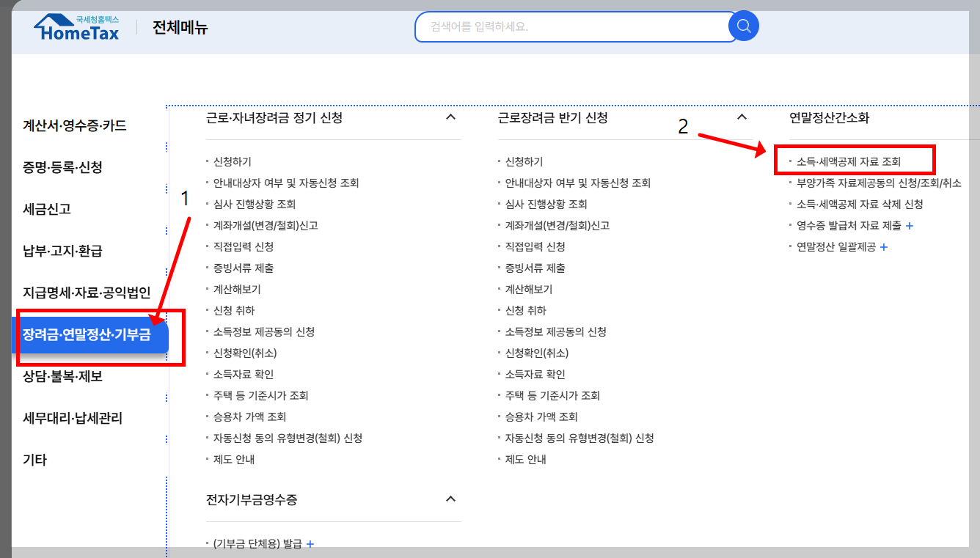Open the 증명·등록·신청 sidebar menu
Viewport: 980px width, 558px height.
tap(65, 166)
